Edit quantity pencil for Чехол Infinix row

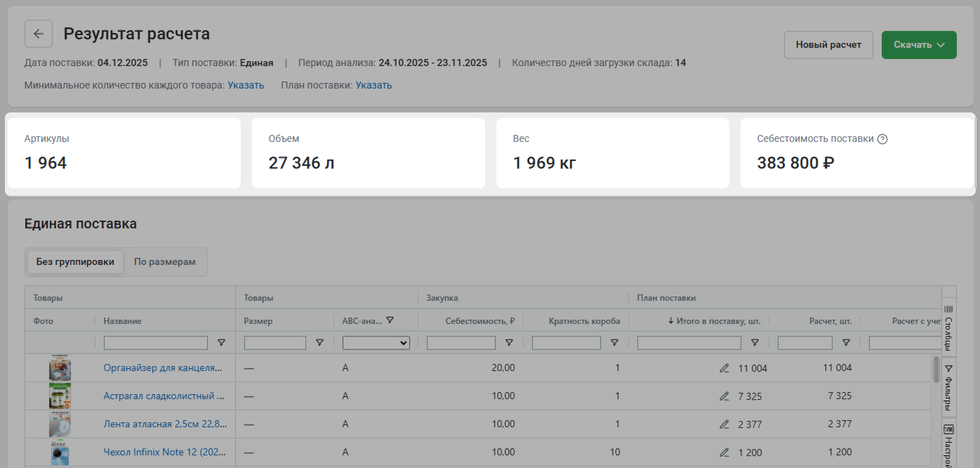pyautogui.click(x=724, y=453)
